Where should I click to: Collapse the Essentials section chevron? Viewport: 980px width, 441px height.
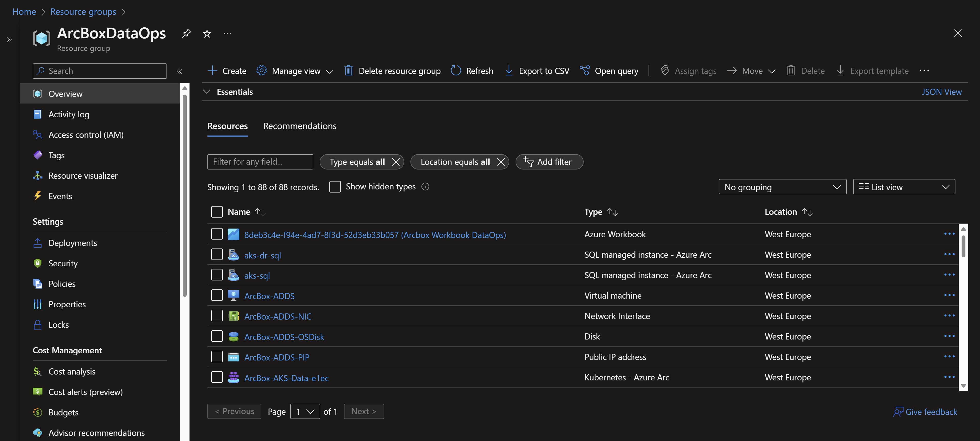click(207, 92)
